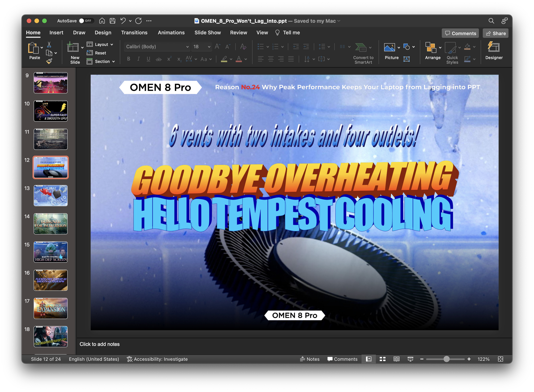534x392 pixels.
Task: Cut selection with the scissors icon
Action: point(49,44)
